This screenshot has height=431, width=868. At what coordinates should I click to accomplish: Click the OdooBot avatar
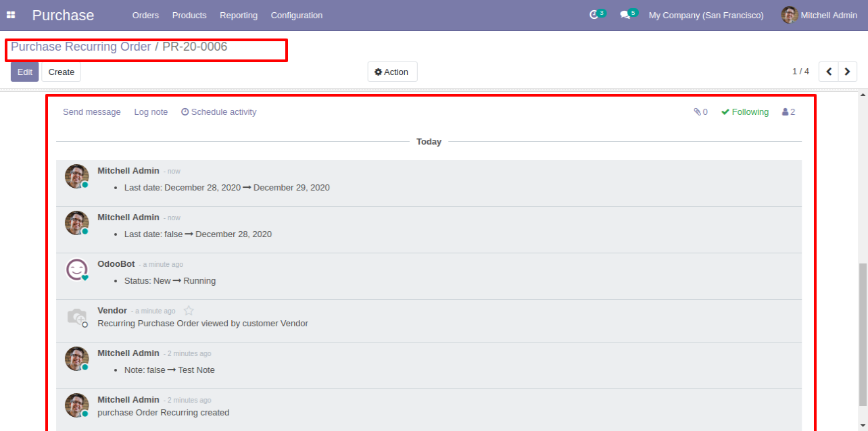tap(77, 270)
